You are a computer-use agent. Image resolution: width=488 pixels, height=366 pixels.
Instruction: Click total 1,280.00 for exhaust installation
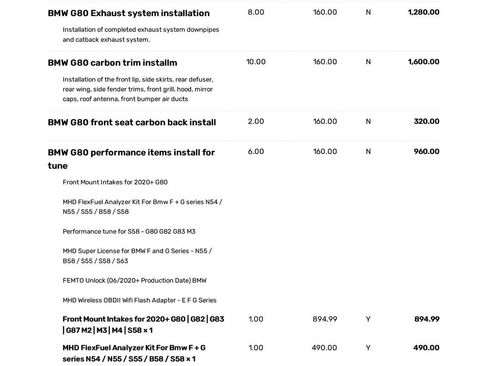point(424,12)
